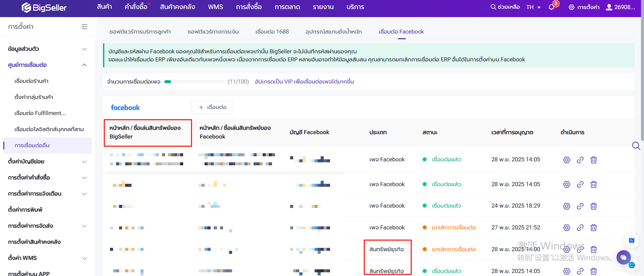Screen dimensions: 644x276
Task: Click delete trash icon in fourth row
Action: click(593, 228)
